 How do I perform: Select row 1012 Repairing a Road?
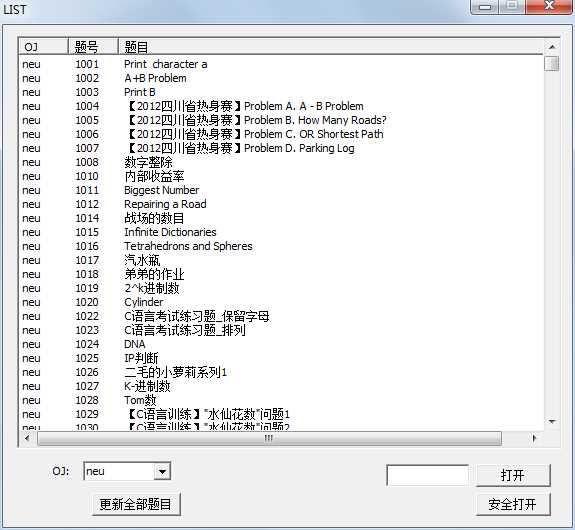(x=281, y=204)
